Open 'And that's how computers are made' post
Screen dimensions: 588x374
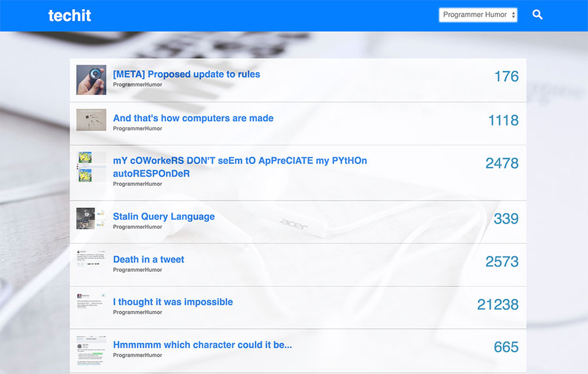(193, 118)
